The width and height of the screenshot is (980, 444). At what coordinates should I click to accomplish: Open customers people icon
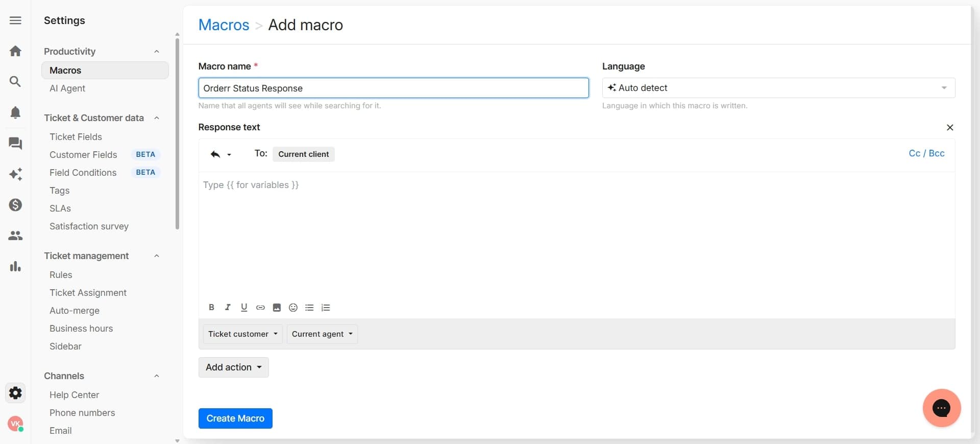[x=15, y=236]
